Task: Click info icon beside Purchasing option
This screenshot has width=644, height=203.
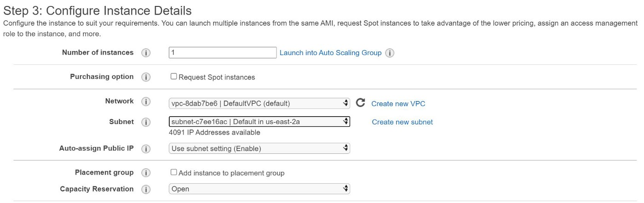Action: point(146,77)
